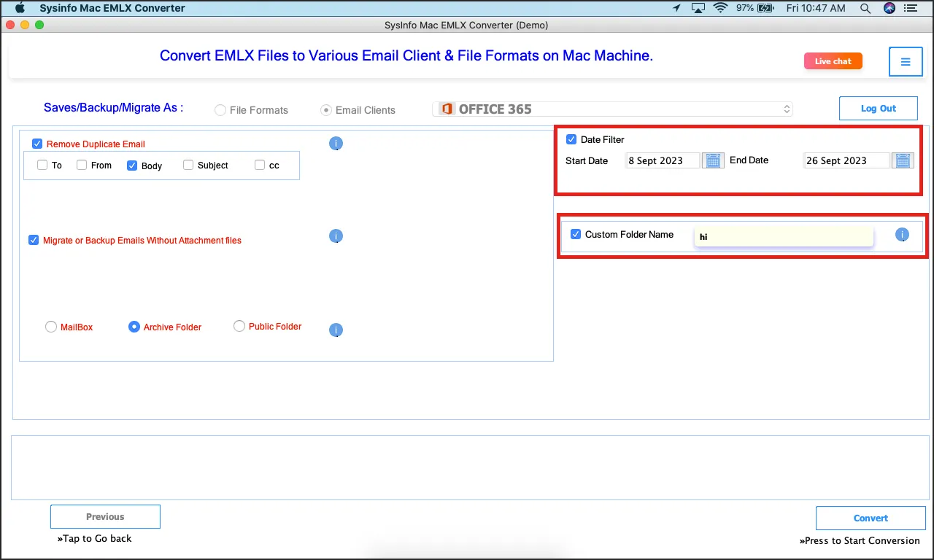Image resolution: width=934 pixels, height=560 pixels.
Task: Click the Log Out button
Action: [x=879, y=108]
